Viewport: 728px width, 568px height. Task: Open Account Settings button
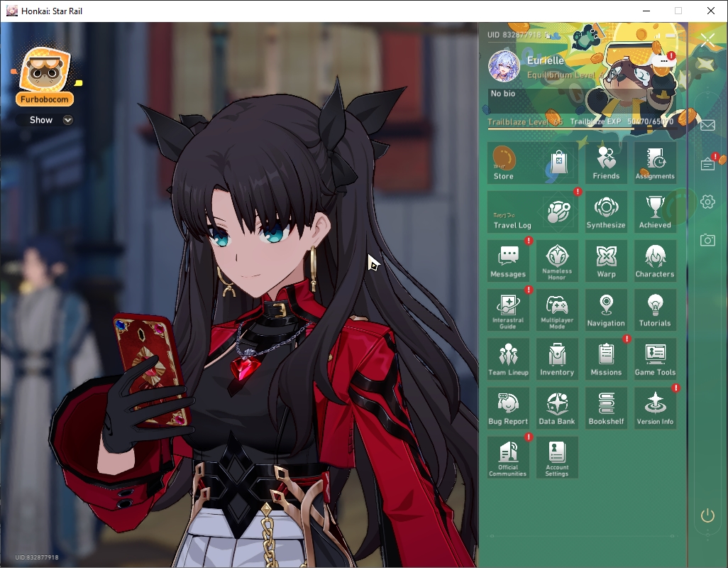pyautogui.click(x=557, y=457)
